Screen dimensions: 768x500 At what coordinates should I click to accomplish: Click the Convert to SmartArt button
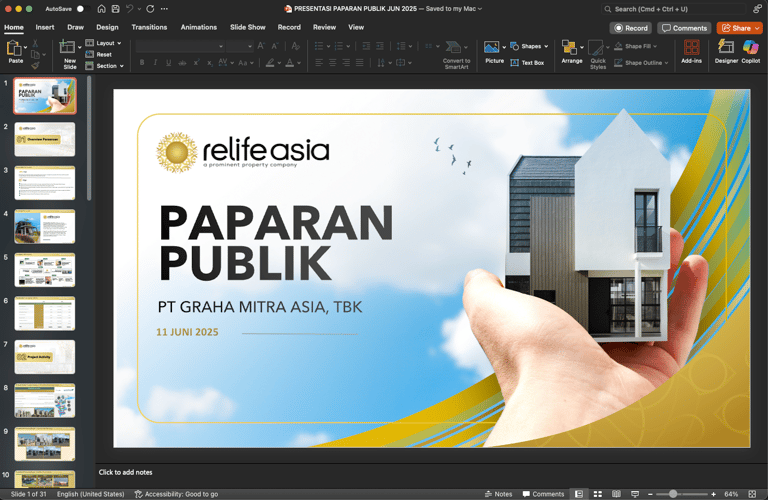(x=456, y=55)
